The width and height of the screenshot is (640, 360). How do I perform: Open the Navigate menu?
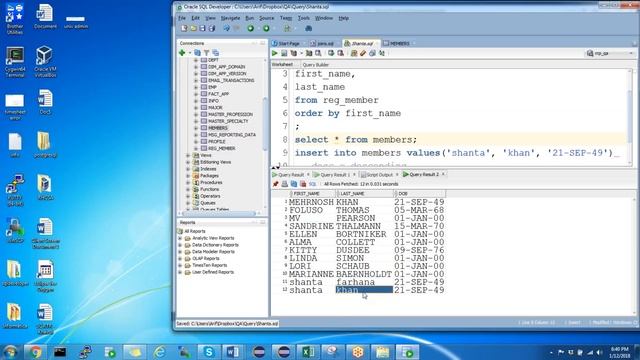[x=230, y=18]
